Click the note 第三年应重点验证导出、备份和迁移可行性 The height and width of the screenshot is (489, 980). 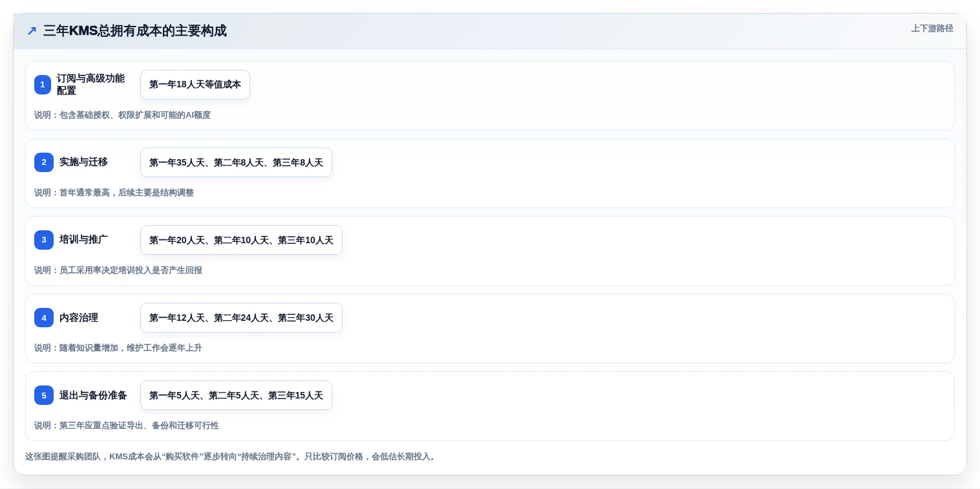point(127,426)
